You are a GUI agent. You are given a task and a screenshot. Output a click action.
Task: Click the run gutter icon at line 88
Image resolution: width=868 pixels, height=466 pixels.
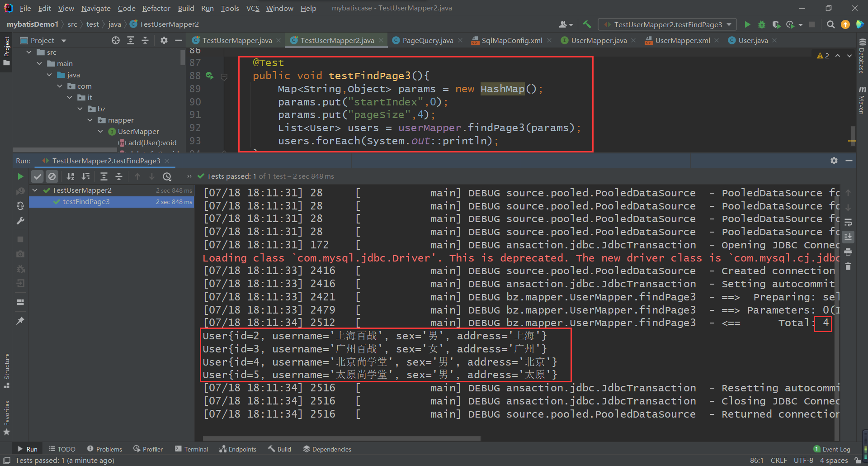[x=209, y=76]
